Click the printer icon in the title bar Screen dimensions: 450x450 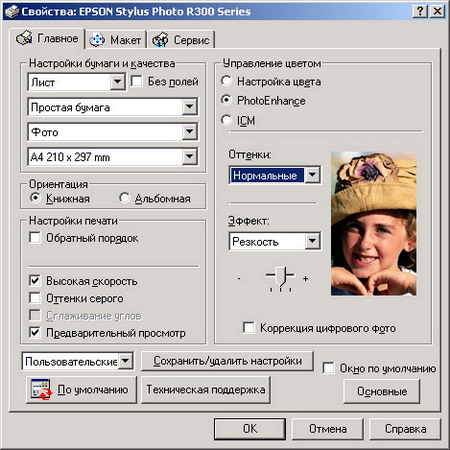pyautogui.click(x=12, y=12)
